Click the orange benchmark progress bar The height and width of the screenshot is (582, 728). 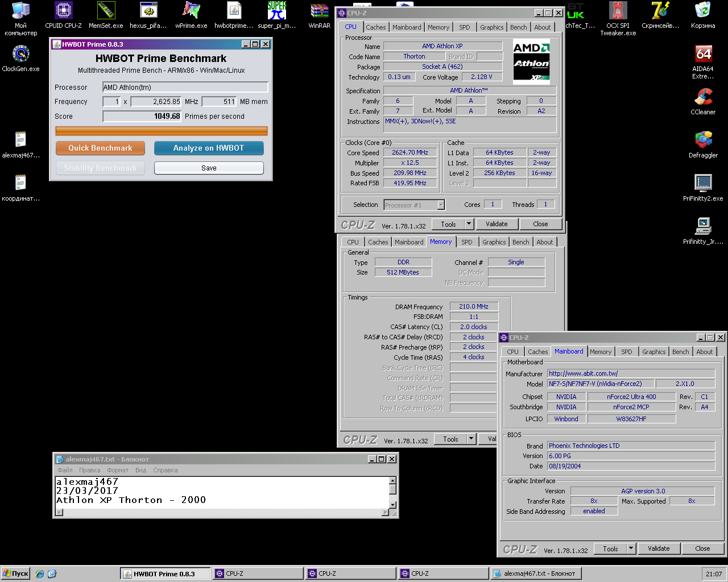coord(162,131)
